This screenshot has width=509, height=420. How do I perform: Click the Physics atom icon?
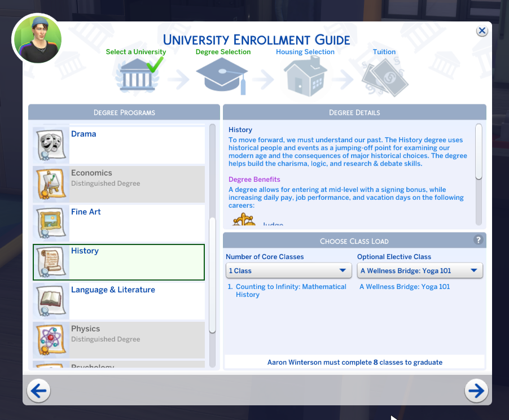pyautogui.click(x=51, y=340)
